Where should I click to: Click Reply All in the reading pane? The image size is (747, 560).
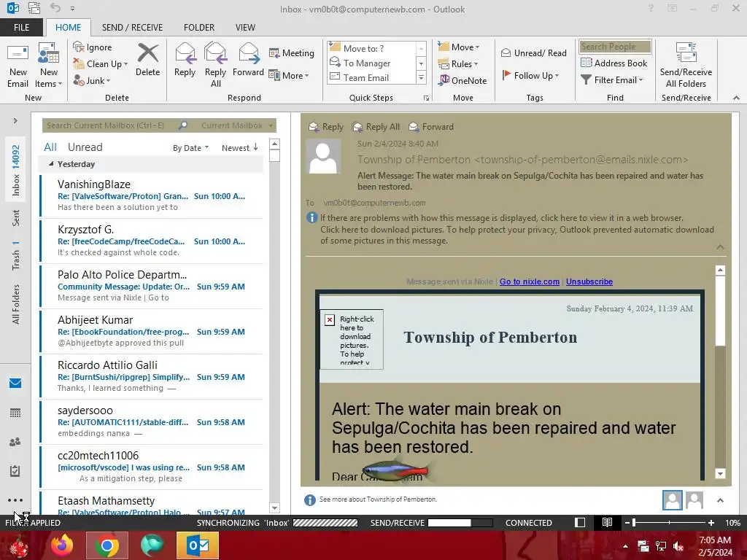pos(376,127)
